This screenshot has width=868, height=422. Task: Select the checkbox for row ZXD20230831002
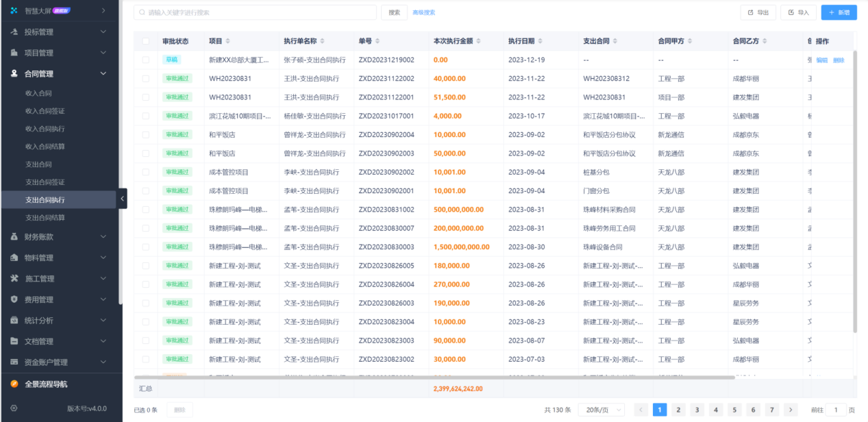(x=145, y=210)
